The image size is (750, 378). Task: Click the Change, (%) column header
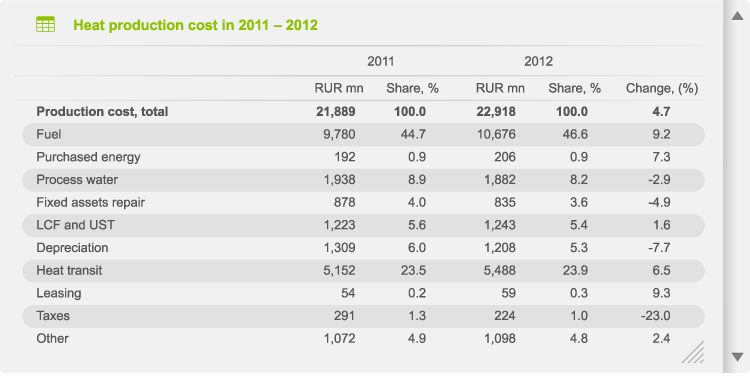click(x=662, y=89)
